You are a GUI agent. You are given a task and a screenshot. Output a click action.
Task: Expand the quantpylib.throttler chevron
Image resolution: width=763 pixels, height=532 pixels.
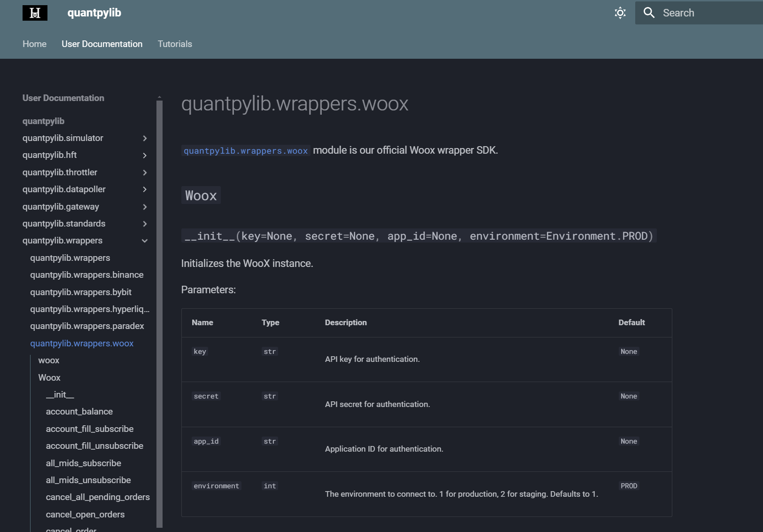coord(145,172)
